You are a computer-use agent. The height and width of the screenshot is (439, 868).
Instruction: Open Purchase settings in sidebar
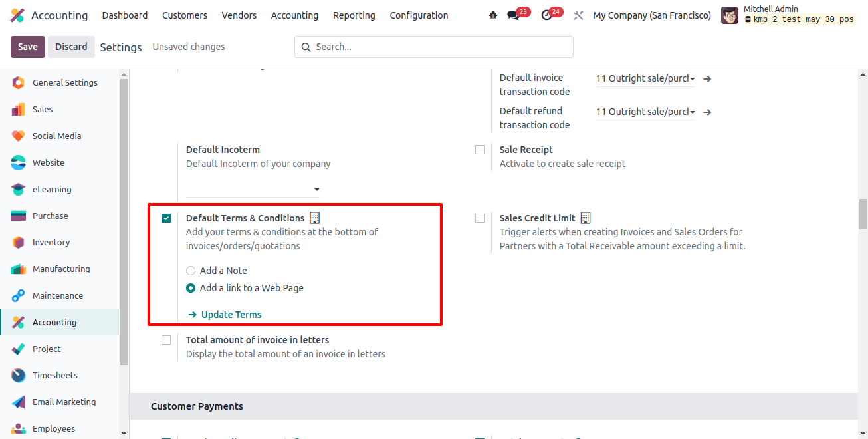point(60,216)
